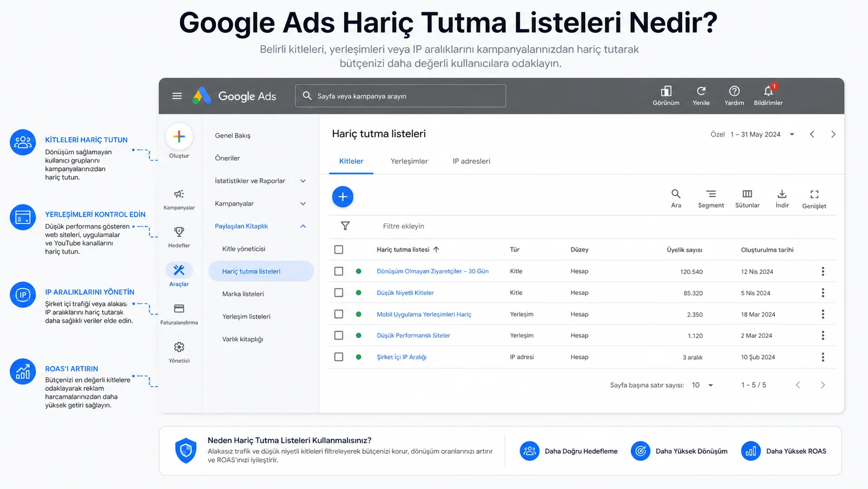Sort by Hariç tutma listesi column
Image resolution: width=868 pixels, height=489 pixels.
[408, 249]
